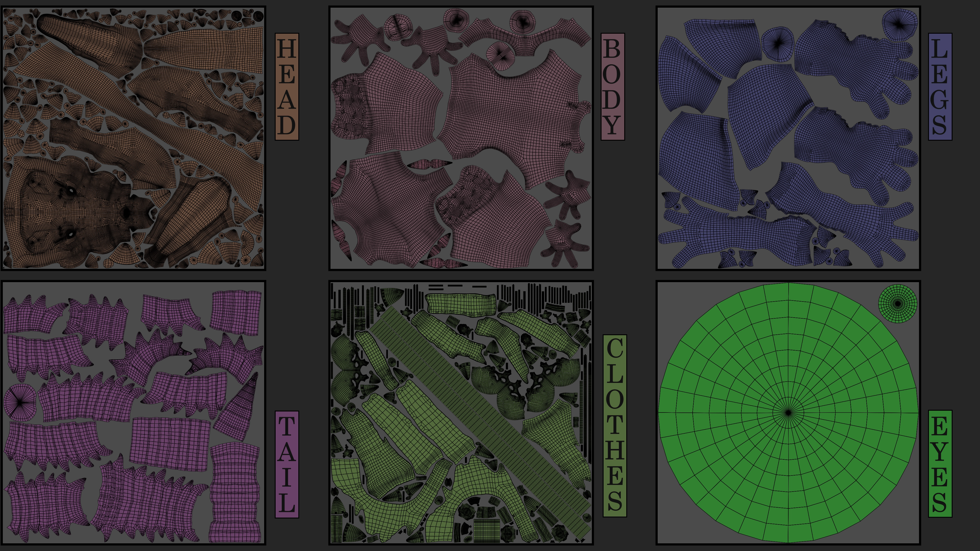Click the green EYES label
Viewport: 980px width, 551px height.
click(x=940, y=464)
